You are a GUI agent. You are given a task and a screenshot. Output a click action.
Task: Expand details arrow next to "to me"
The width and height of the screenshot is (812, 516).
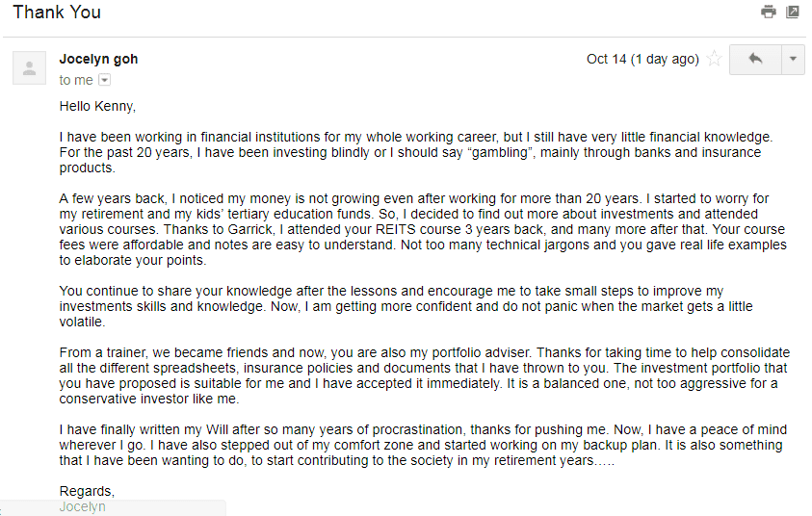click(105, 80)
